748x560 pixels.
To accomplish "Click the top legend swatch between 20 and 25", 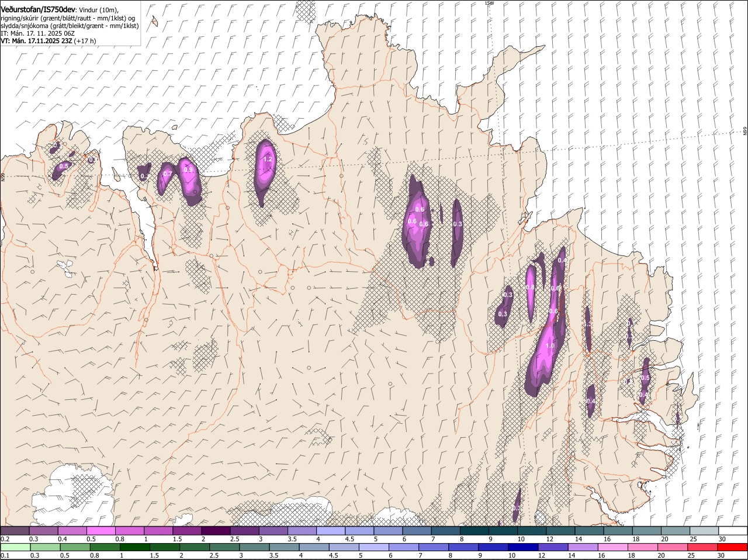I will tap(676, 531).
